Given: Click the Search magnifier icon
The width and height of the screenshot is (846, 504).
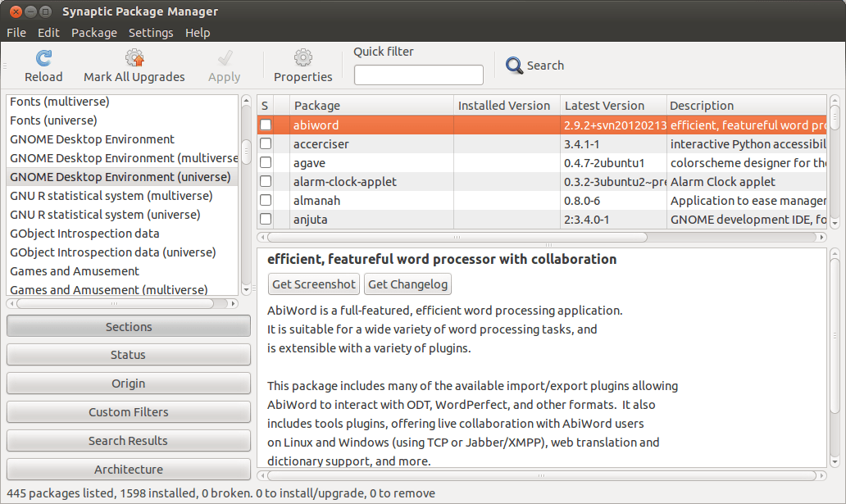Looking at the screenshot, I should [x=514, y=66].
